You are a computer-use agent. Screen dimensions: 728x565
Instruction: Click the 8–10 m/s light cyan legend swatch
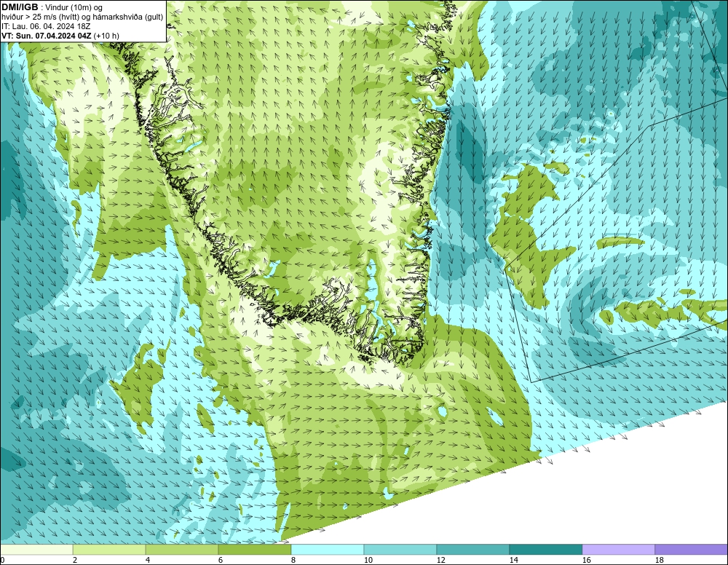coord(328,550)
